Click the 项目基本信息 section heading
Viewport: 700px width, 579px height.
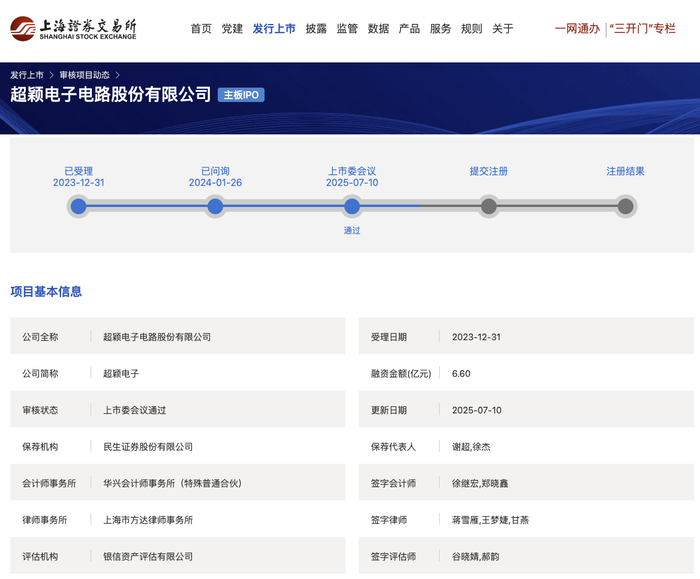(46, 292)
